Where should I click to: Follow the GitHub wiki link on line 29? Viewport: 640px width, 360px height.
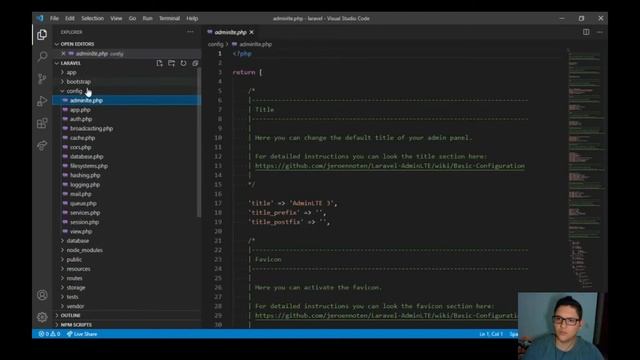point(386,316)
